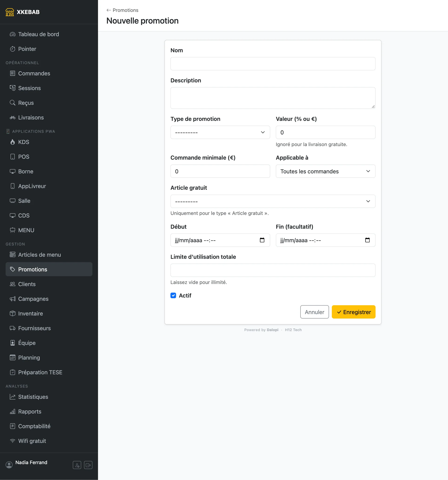Click the MENU easel icon
Screen dimensions: 448x480
click(x=13, y=230)
